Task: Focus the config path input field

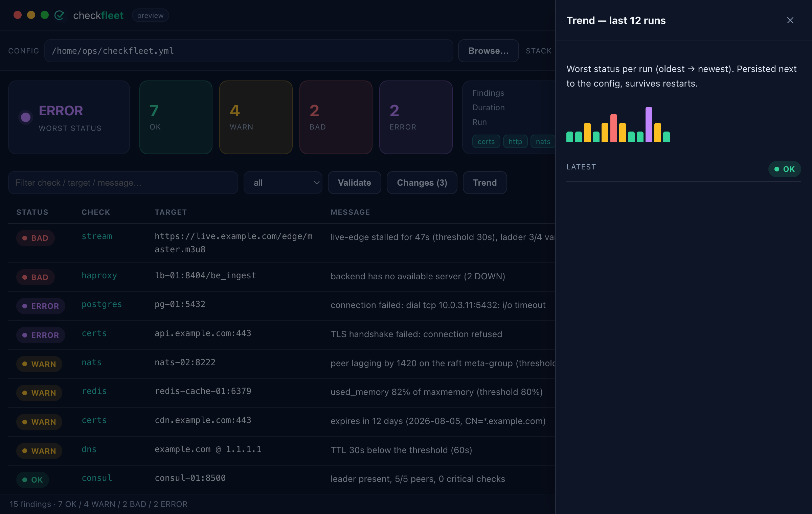Action: pyautogui.click(x=249, y=51)
